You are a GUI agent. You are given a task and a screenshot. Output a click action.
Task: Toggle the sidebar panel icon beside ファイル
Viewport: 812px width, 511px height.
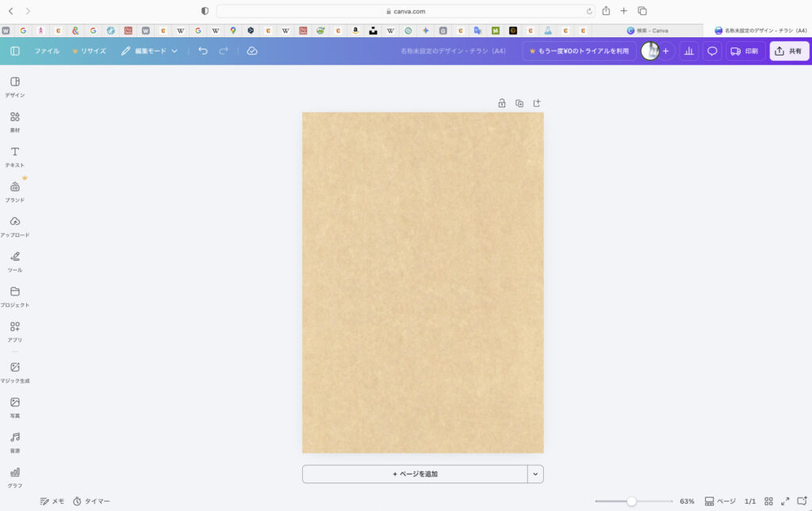[15, 51]
